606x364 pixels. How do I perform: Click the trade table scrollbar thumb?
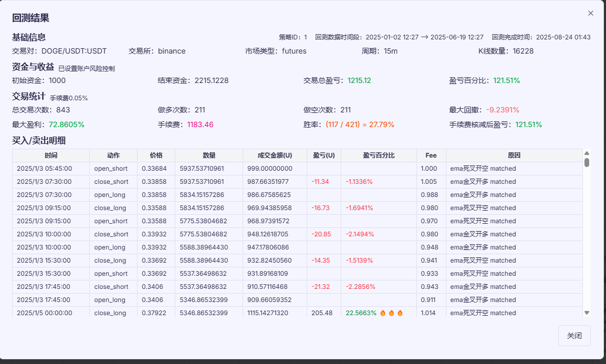[587, 162]
